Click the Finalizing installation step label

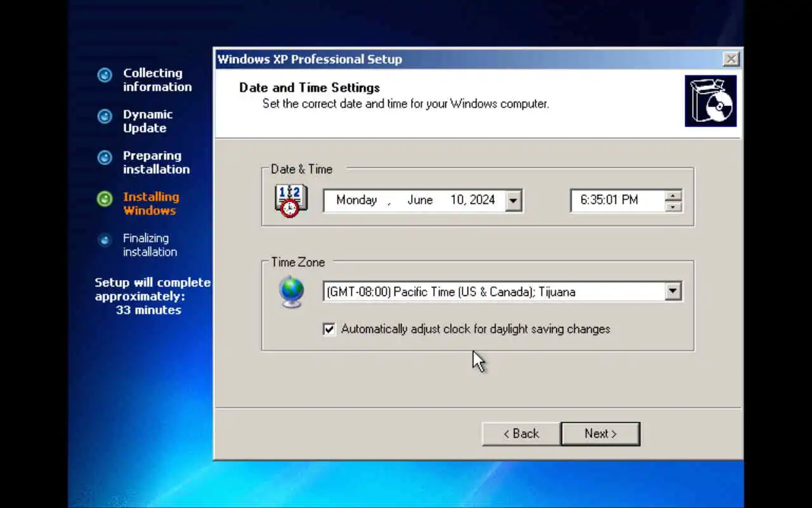pyautogui.click(x=150, y=245)
